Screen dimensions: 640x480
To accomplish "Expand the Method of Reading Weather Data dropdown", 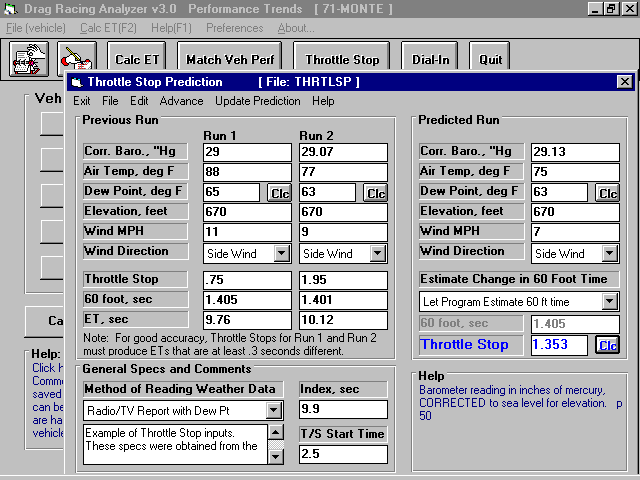I will click(274, 410).
